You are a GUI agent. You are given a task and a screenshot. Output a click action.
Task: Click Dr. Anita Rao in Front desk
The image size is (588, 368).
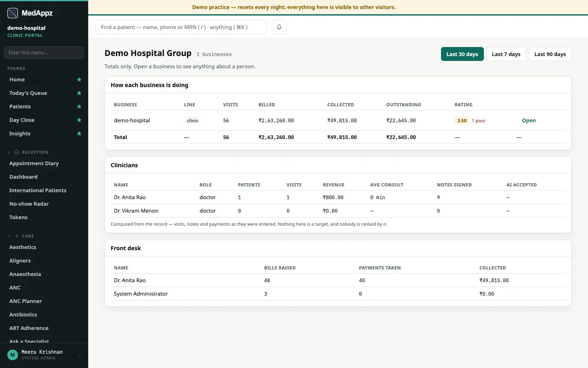coord(130,280)
